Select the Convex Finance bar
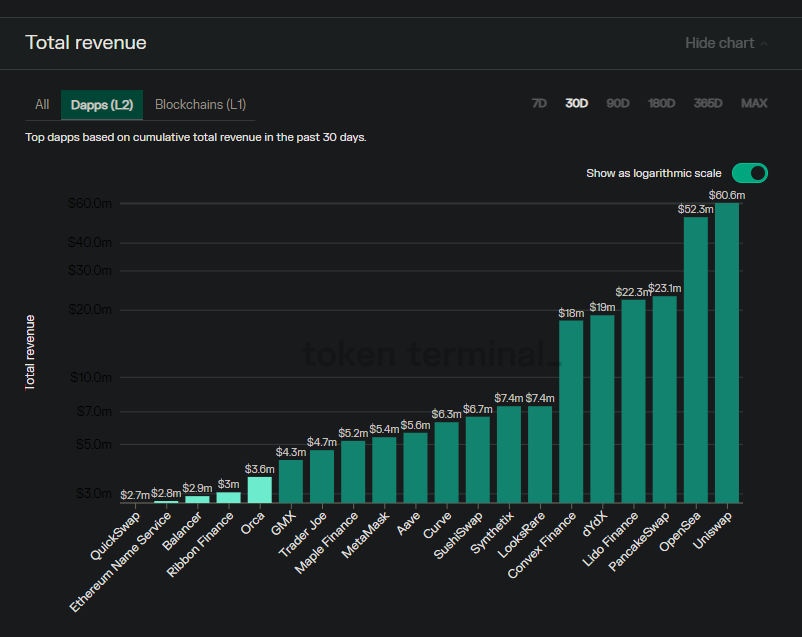This screenshot has height=637, width=802. tap(571, 412)
